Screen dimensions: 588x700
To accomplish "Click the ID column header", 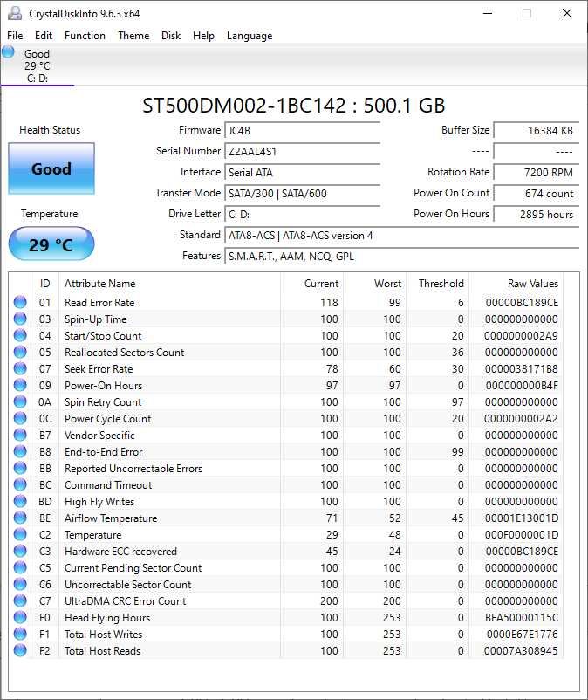I will coord(44,284).
